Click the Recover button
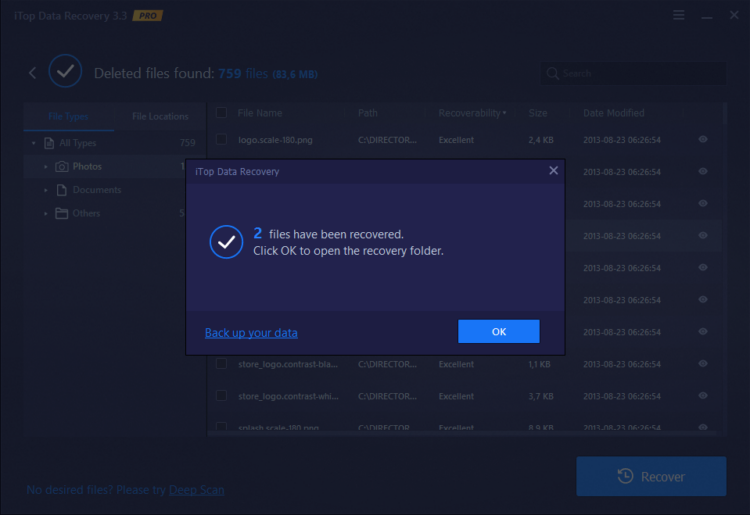750x515 pixels. click(x=651, y=476)
